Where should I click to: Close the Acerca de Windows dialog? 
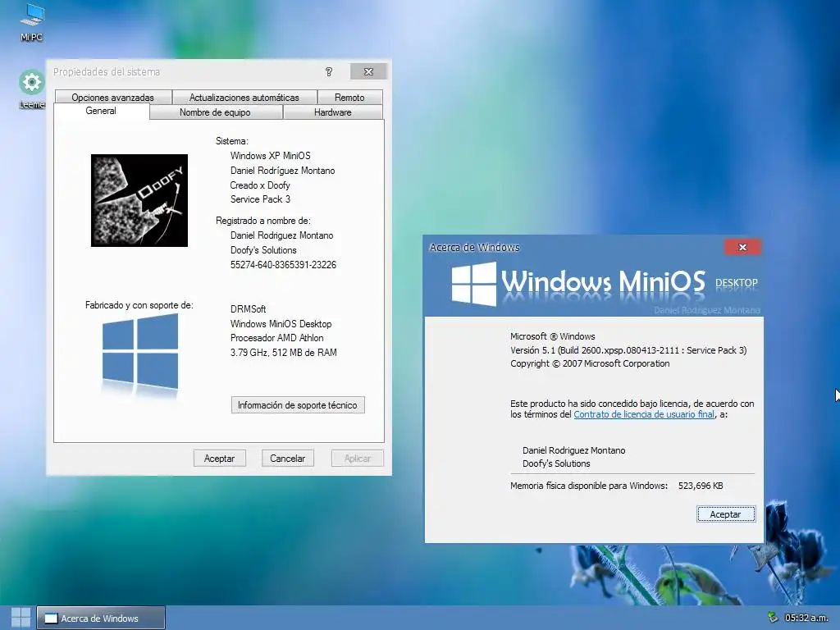tap(742, 247)
